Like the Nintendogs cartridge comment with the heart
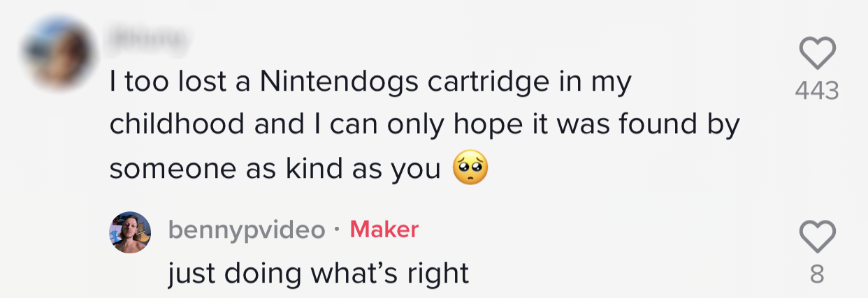 (817, 54)
